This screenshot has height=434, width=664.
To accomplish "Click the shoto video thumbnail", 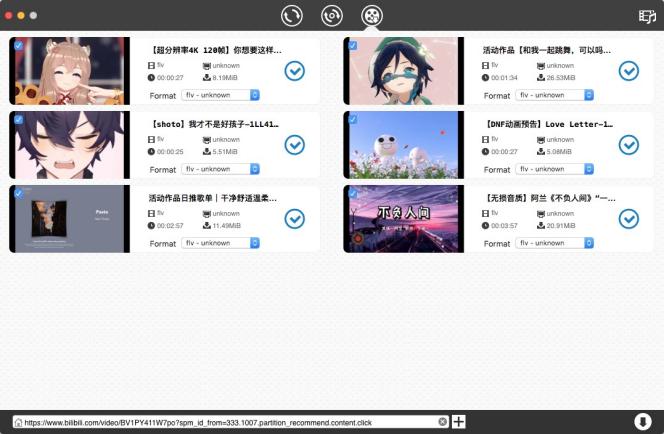I will click(x=69, y=145).
